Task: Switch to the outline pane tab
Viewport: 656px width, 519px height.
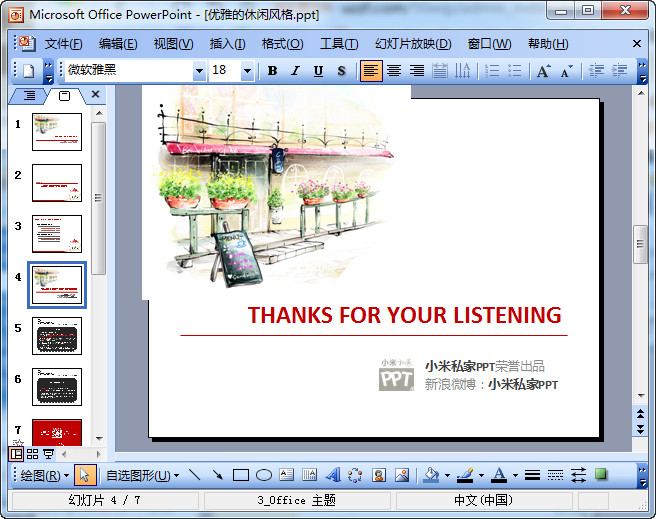Action: click(x=29, y=95)
